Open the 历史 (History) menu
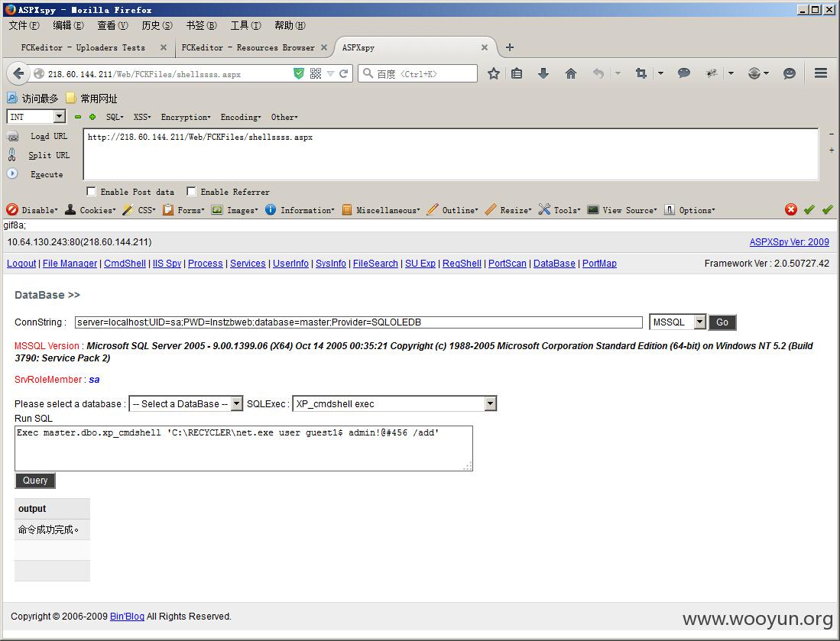840x641 pixels. 157,26
